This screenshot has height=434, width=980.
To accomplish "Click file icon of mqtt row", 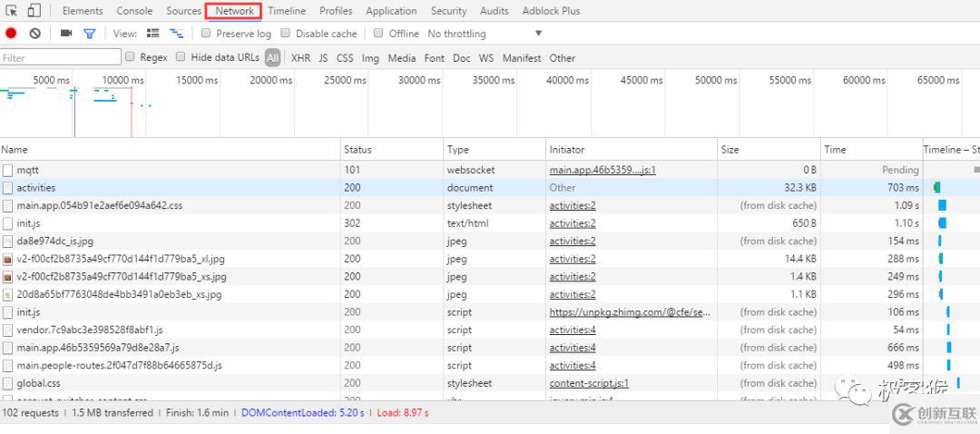I will (7, 170).
